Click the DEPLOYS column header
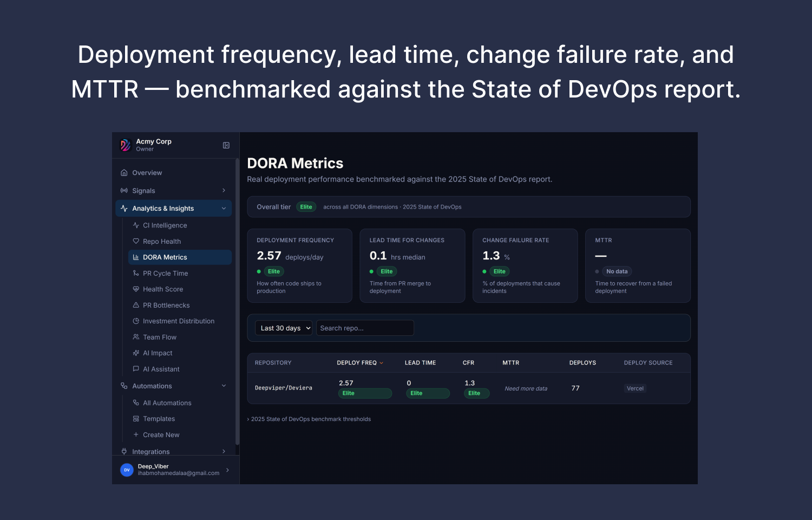The height and width of the screenshot is (520, 812). click(582, 363)
